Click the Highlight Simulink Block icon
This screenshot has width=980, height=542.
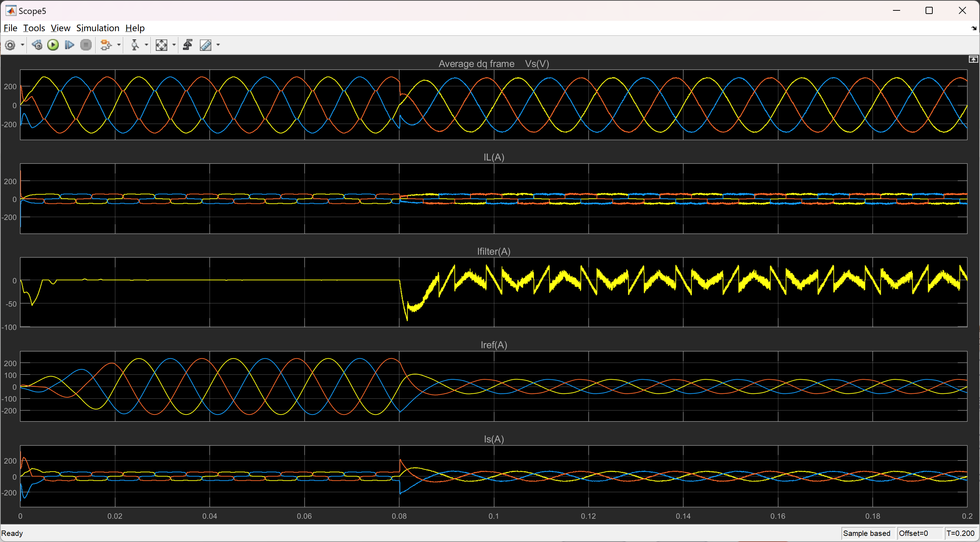pyautogui.click(x=106, y=45)
